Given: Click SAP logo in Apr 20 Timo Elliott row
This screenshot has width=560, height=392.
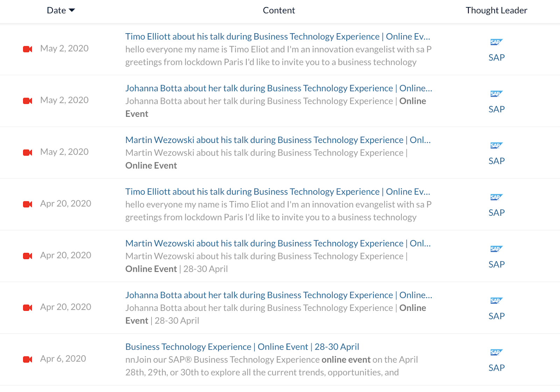Looking at the screenshot, I should click(496, 198).
